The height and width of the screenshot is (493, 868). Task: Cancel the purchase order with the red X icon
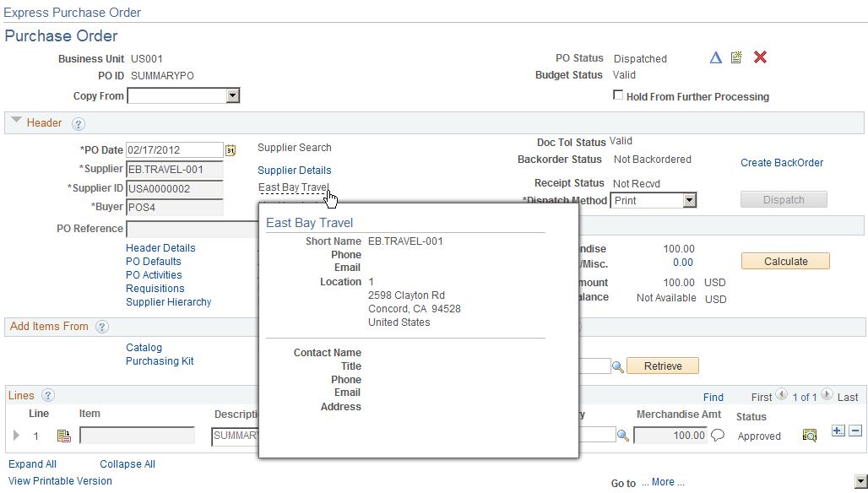click(x=759, y=57)
